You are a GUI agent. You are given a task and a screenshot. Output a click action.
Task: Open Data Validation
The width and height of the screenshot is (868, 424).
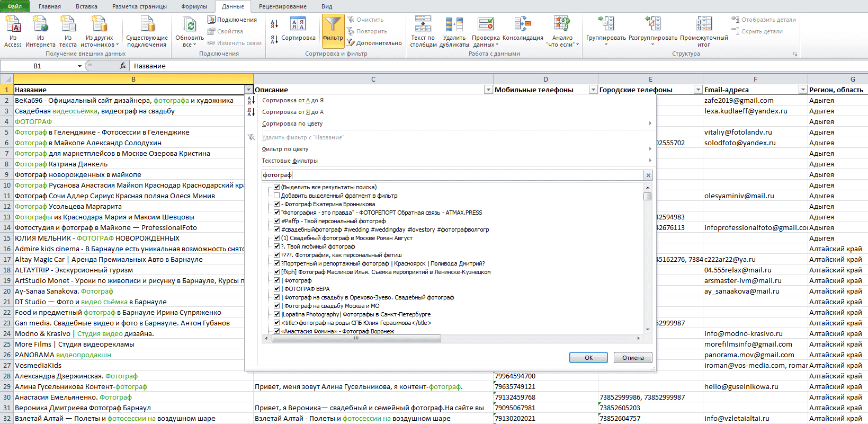pos(486,32)
